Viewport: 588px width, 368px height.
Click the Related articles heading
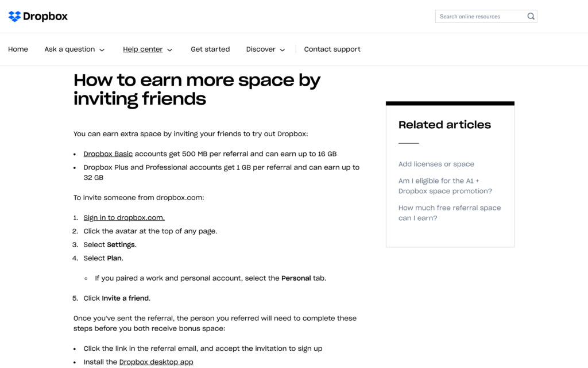pyautogui.click(x=444, y=125)
